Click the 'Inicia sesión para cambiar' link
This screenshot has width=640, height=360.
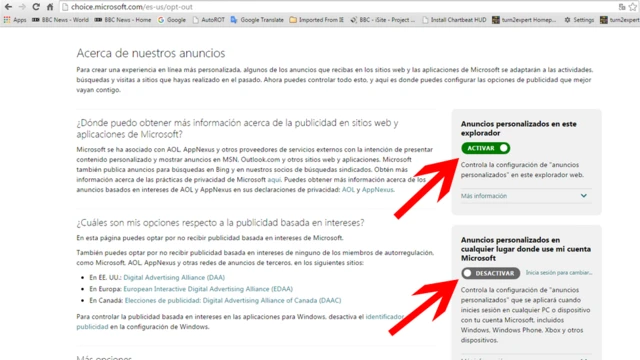(558, 273)
